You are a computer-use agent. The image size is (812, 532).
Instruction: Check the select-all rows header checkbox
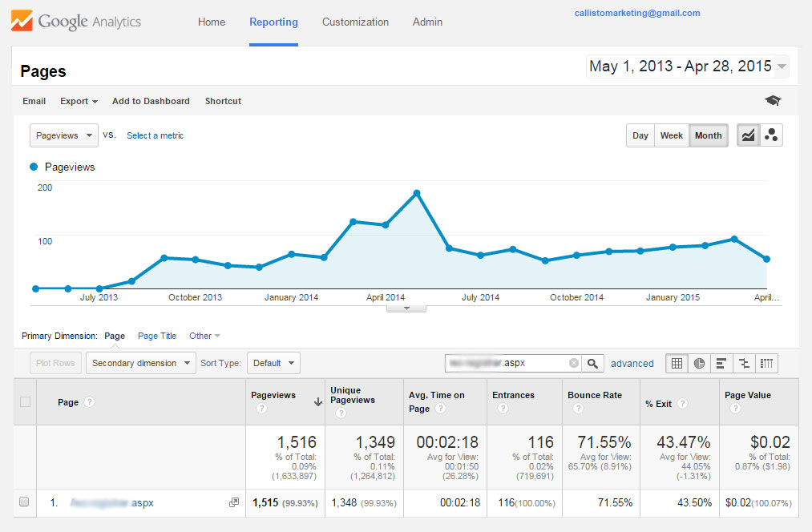pyautogui.click(x=25, y=402)
